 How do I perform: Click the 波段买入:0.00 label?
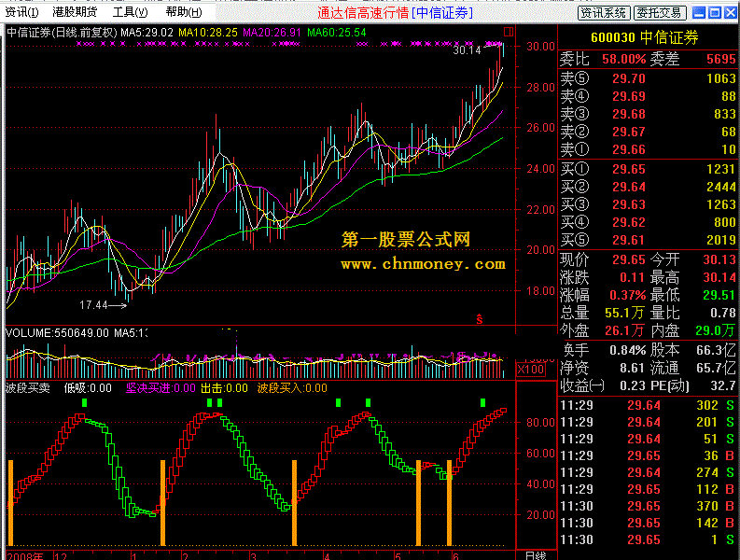[292, 388]
